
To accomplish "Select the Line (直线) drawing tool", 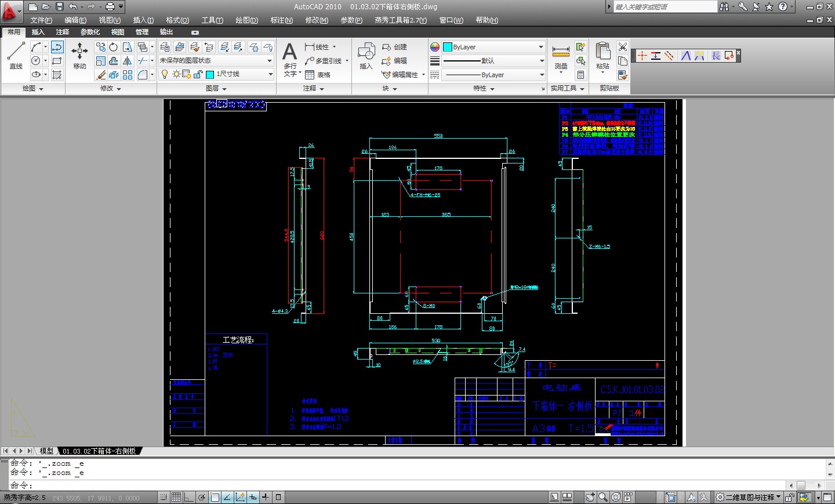I will pyautogui.click(x=16, y=55).
